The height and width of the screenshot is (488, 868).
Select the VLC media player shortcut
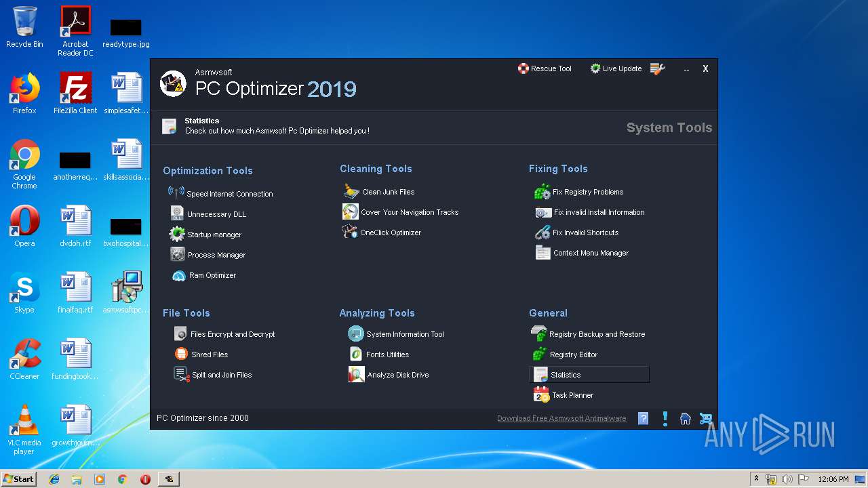pos(24,430)
